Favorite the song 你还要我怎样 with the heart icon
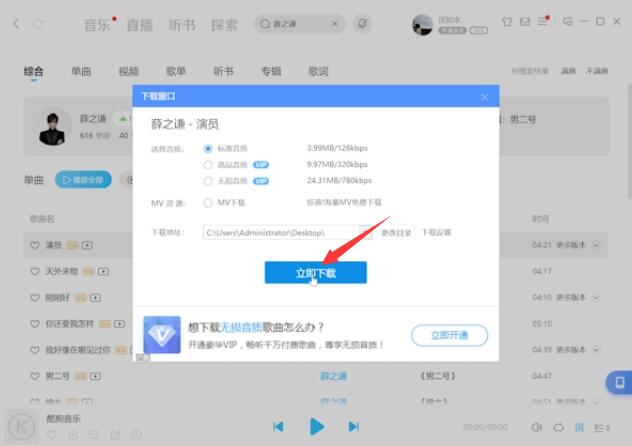632x446 pixels. point(35,324)
